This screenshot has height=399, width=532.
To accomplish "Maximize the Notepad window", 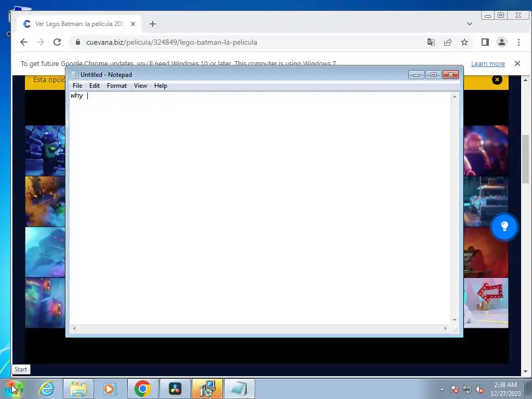I will click(x=433, y=75).
